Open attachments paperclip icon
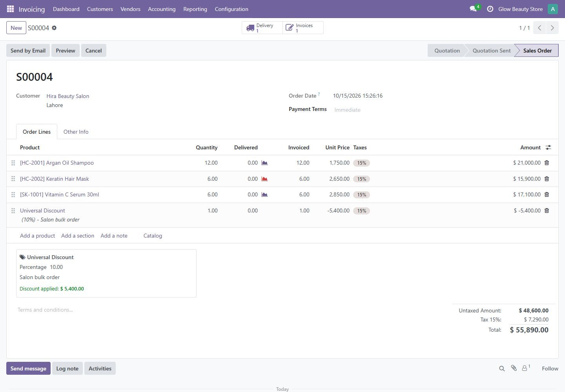The width and height of the screenshot is (565, 392). [x=514, y=368]
